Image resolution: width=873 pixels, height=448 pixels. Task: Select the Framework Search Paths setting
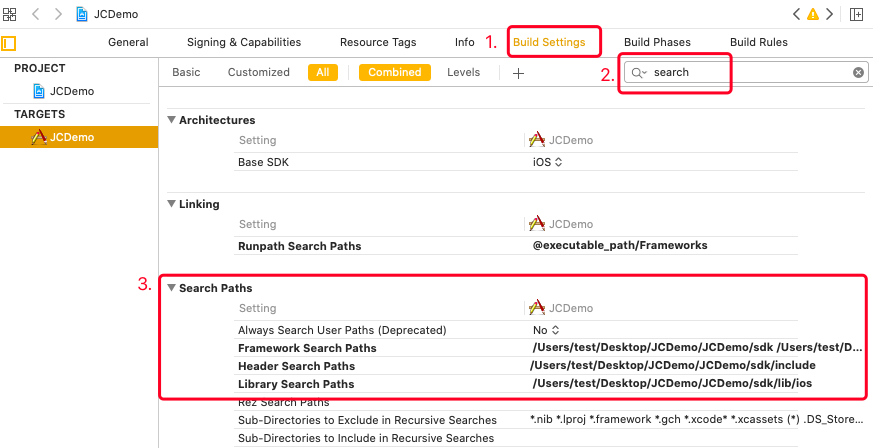(x=307, y=348)
